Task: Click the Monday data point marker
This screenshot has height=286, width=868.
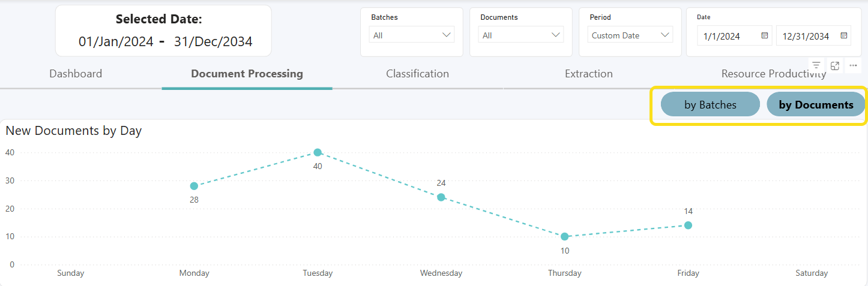Action: (x=194, y=186)
